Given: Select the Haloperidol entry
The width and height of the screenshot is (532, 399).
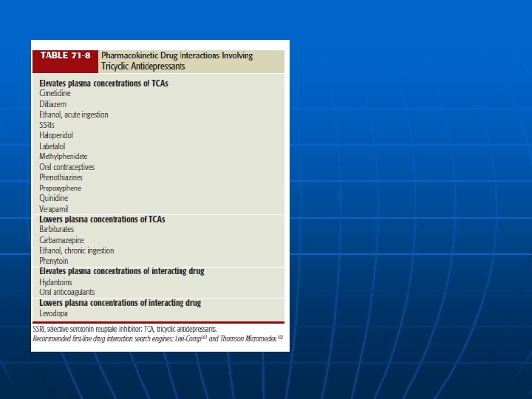Looking at the screenshot, I should point(56,135).
